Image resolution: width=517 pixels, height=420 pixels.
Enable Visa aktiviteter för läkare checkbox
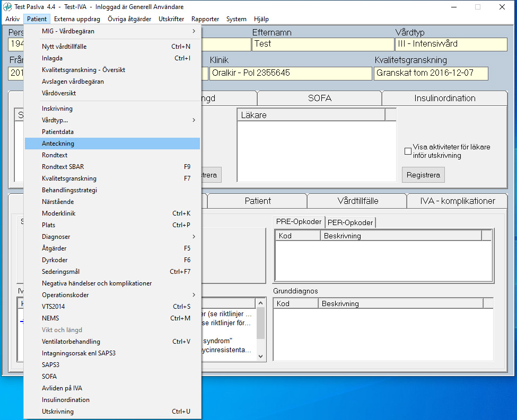408,151
